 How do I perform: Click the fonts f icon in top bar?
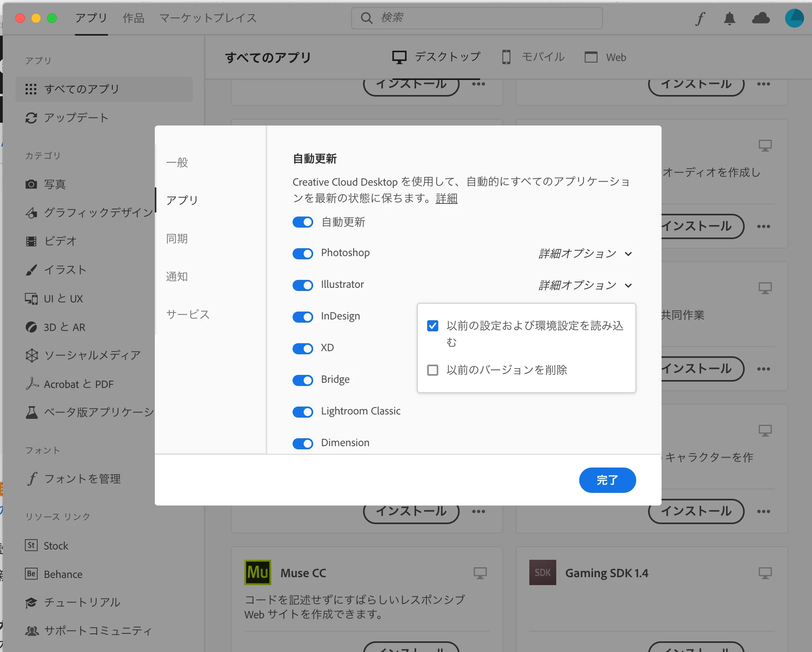point(700,18)
